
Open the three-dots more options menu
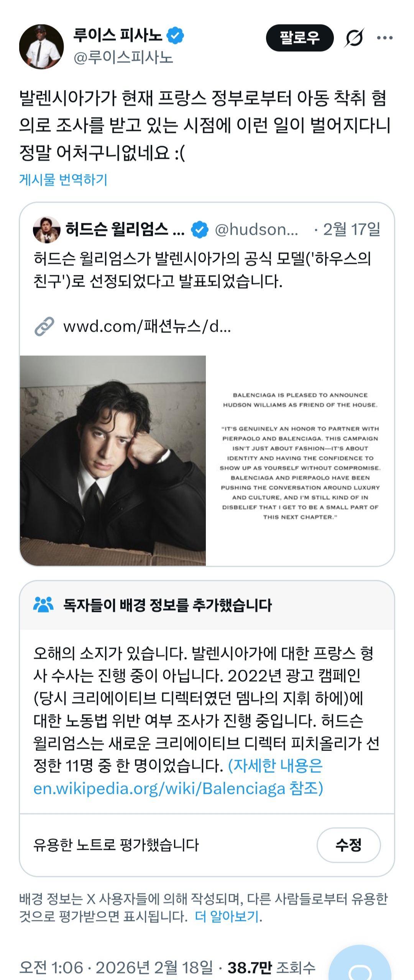[x=384, y=38]
